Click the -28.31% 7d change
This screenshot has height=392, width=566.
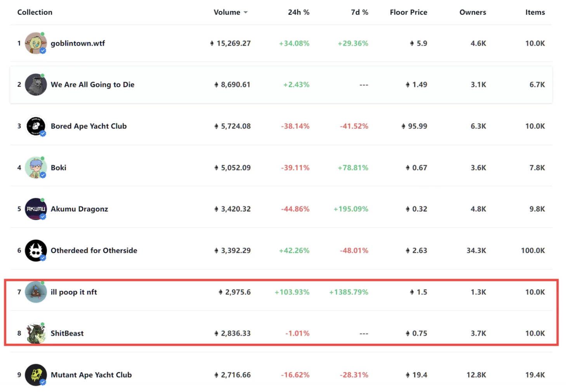[354, 375]
